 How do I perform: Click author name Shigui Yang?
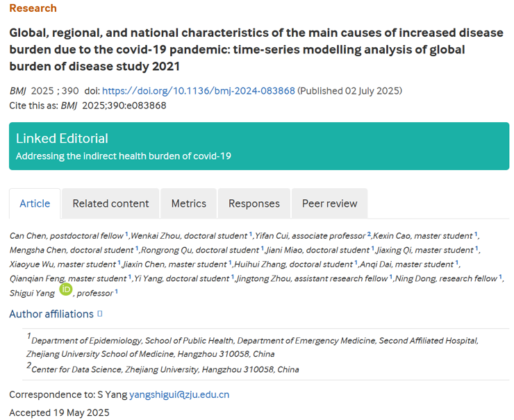click(32, 293)
